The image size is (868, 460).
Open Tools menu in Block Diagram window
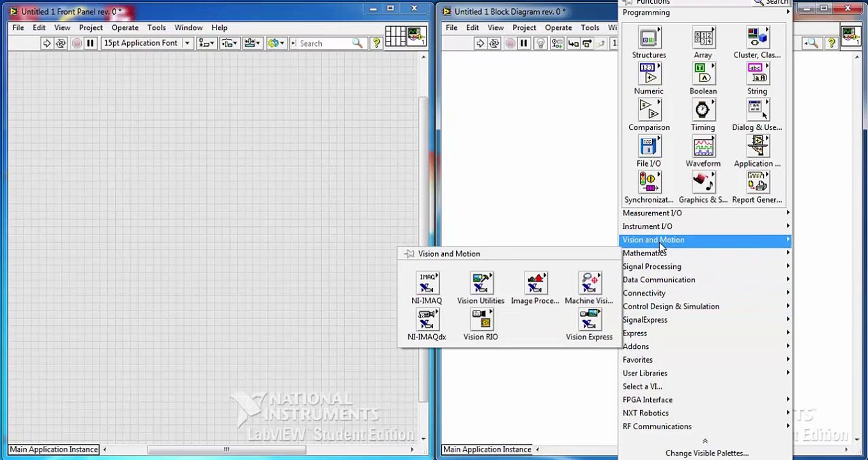pyautogui.click(x=590, y=27)
